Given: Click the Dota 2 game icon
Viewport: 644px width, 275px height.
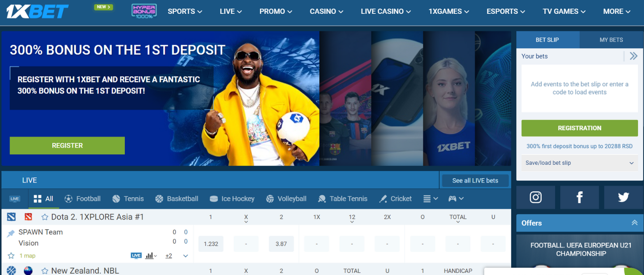Looking at the screenshot, I should 12,217.
